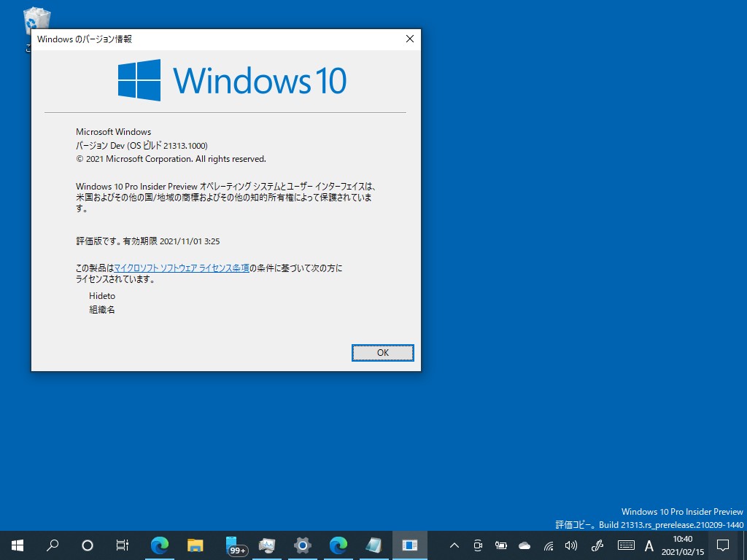Launch Microsoft Edge from the taskbar
The width and height of the screenshot is (747, 560).
pyautogui.click(x=160, y=545)
